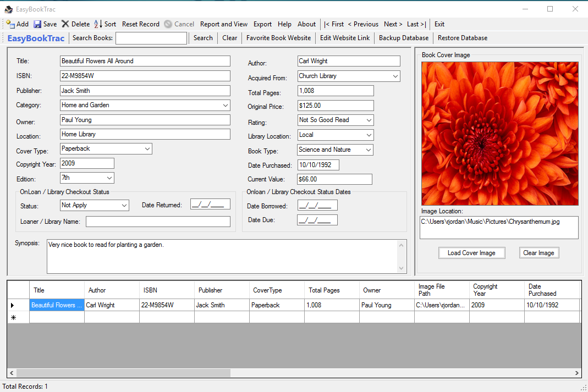588x392 pixels.
Task: Click the Export menu item
Action: click(262, 24)
